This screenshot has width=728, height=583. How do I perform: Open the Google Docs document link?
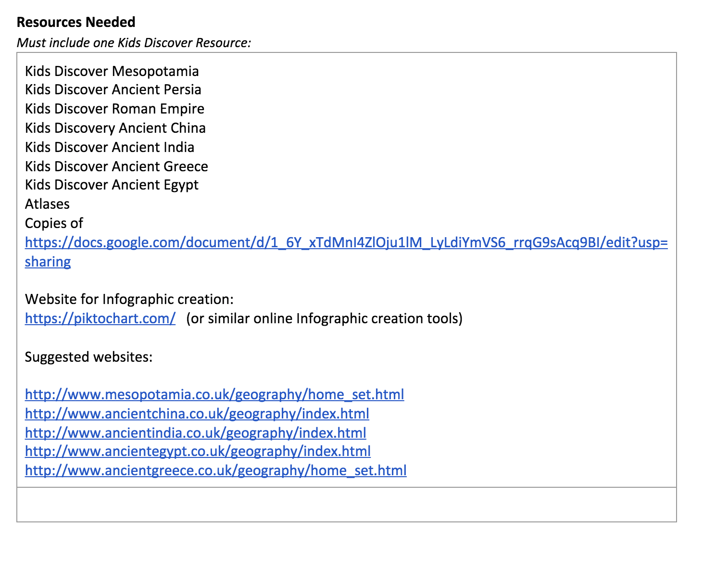pos(346,242)
